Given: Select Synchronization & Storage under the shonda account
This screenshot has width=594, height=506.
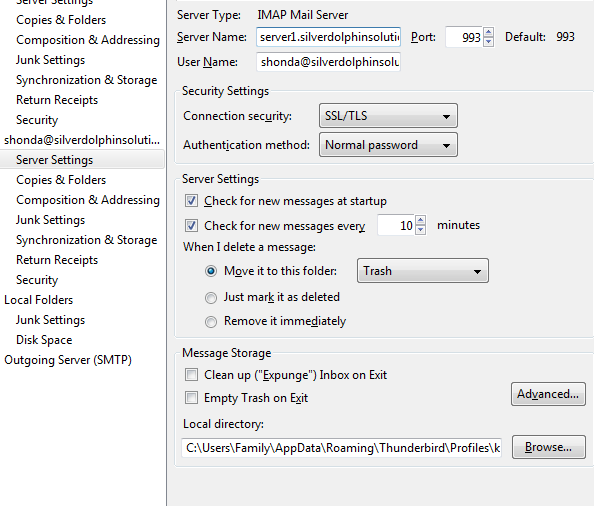Looking at the screenshot, I should click(x=86, y=240).
